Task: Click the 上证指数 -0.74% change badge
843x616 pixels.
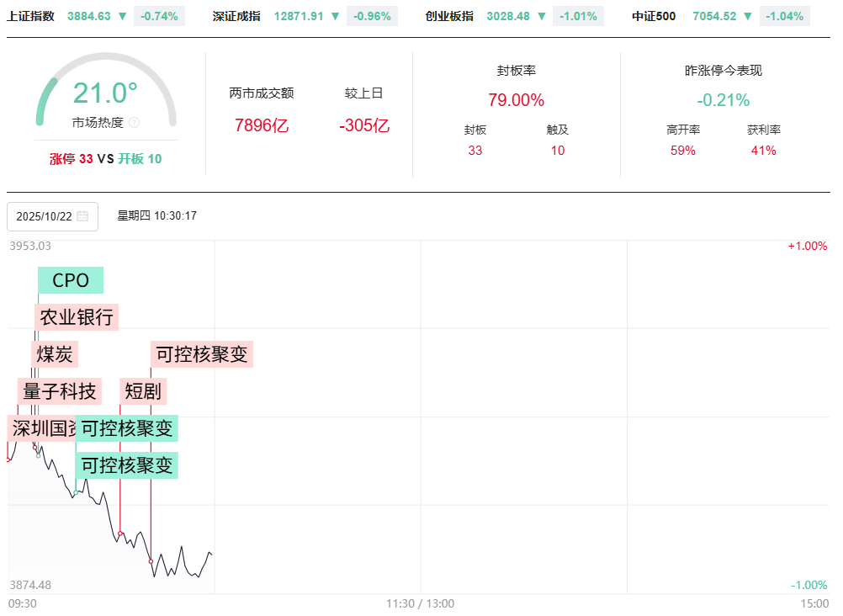Action: pos(160,16)
